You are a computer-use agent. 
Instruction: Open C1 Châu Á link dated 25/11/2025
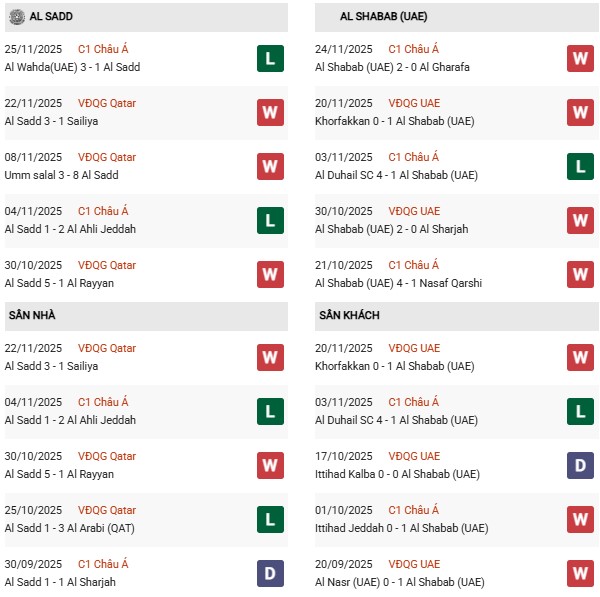click(x=103, y=49)
